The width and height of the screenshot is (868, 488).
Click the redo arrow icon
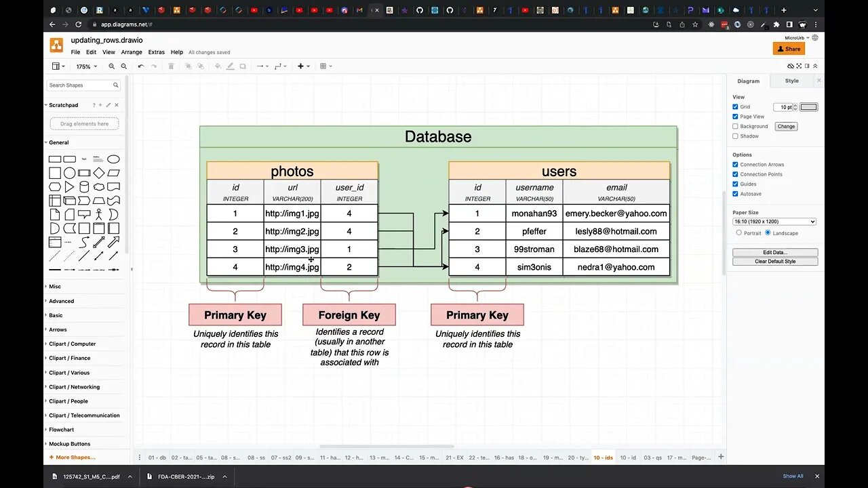point(153,66)
